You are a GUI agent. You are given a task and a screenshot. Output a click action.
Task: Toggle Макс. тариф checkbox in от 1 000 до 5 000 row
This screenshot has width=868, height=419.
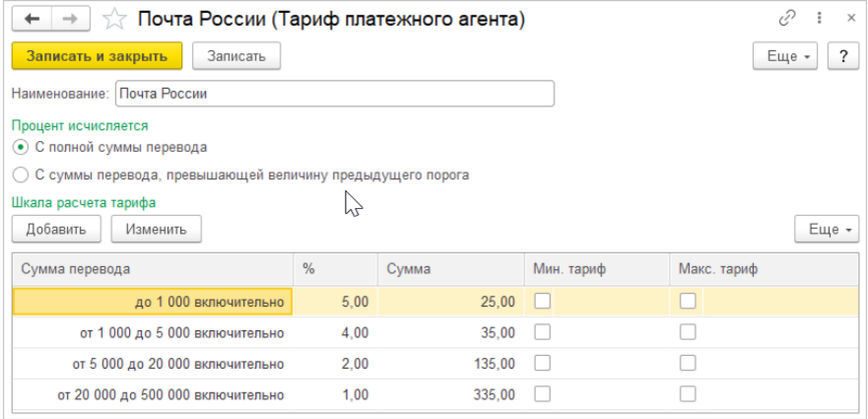point(688,332)
